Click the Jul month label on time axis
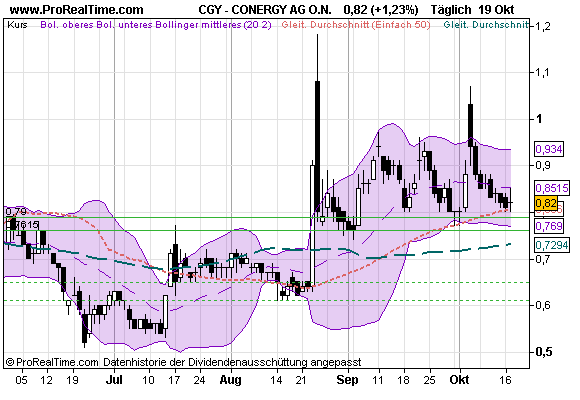The image size is (580, 400). (x=114, y=380)
